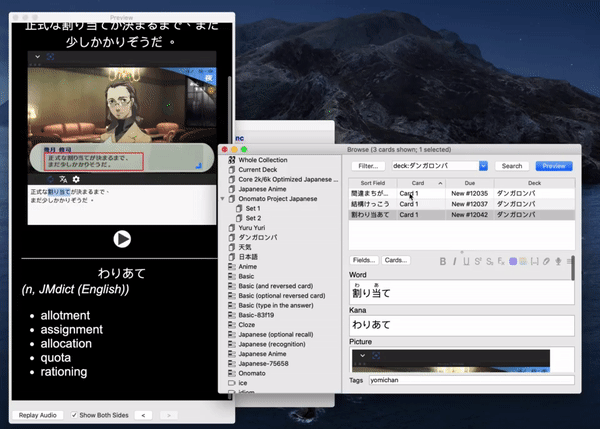Select Onomato note type in sidebar

[251, 373]
